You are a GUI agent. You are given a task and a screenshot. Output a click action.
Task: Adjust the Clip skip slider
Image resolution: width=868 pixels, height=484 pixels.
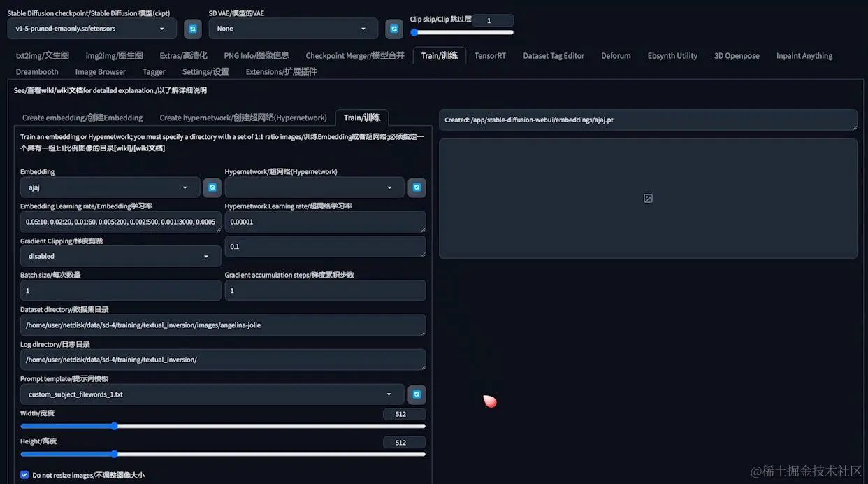click(x=462, y=32)
